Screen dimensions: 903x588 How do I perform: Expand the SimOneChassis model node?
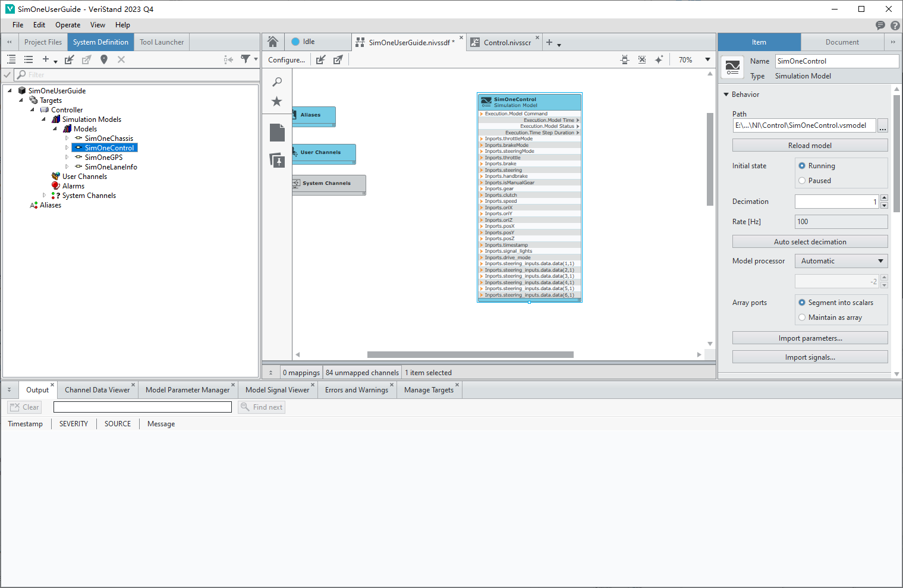[x=67, y=139]
